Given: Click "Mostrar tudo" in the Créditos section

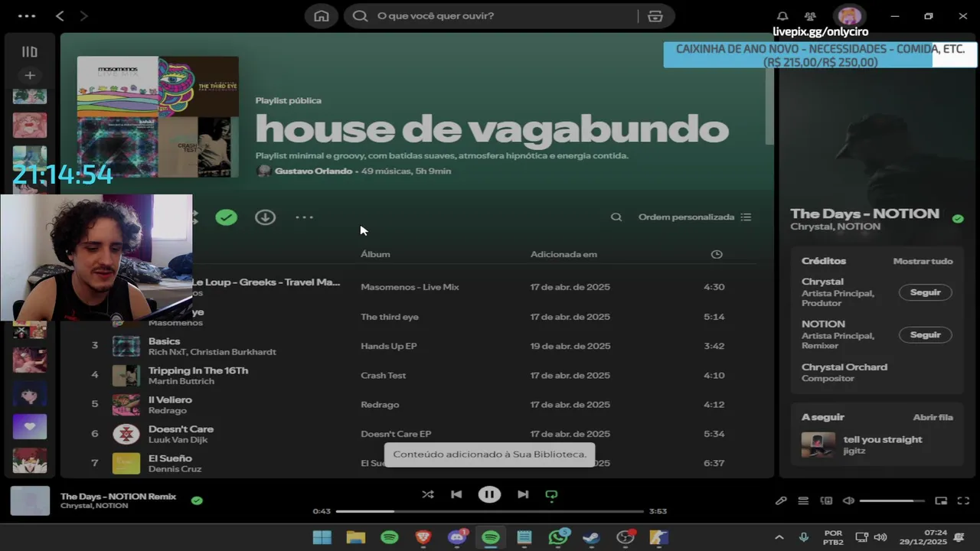Looking at the screenshot, I should point(923,261).
